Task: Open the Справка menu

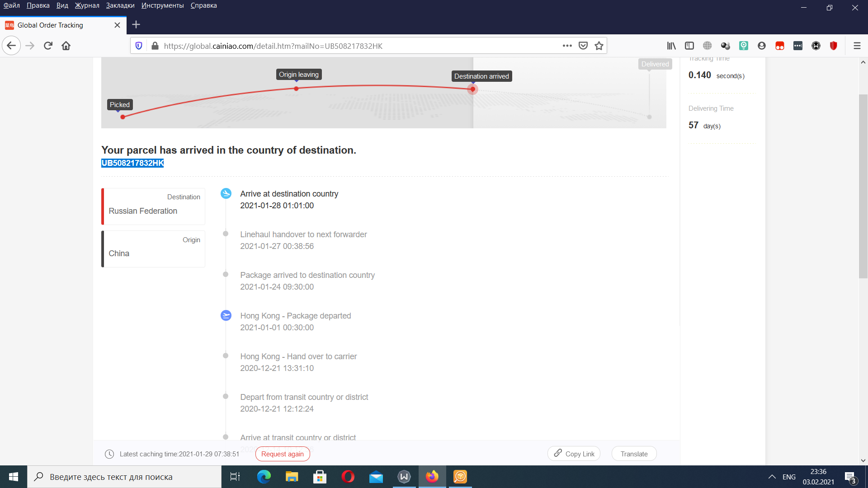Action: (x=204, y=5)
